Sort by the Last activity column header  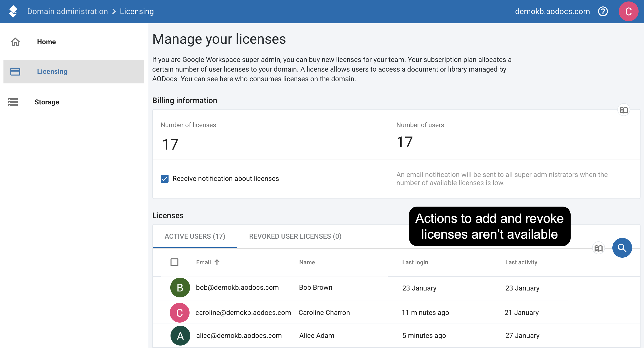521,262
